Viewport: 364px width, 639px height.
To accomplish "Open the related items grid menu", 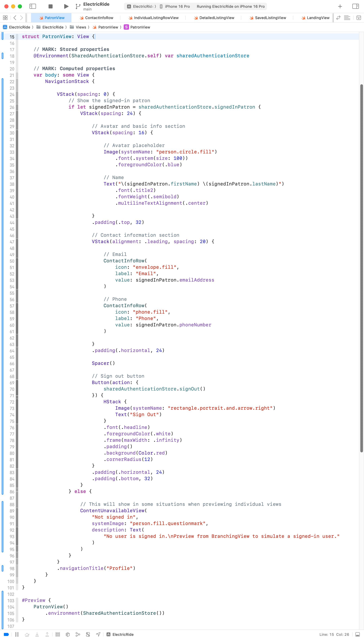I will tap(5, 18).
